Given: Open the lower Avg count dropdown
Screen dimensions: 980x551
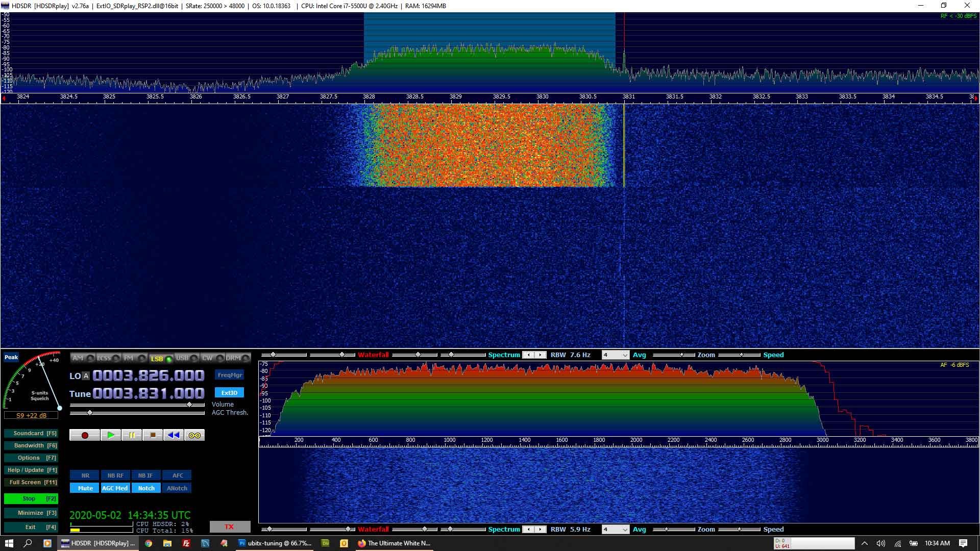Looking at the screenshot, I should coord(615,530).
